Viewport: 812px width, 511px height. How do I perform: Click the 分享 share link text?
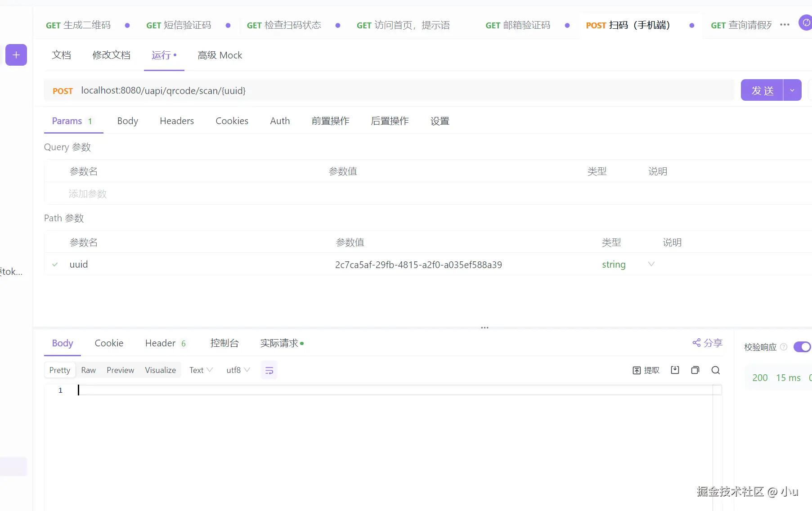[713, 343]
